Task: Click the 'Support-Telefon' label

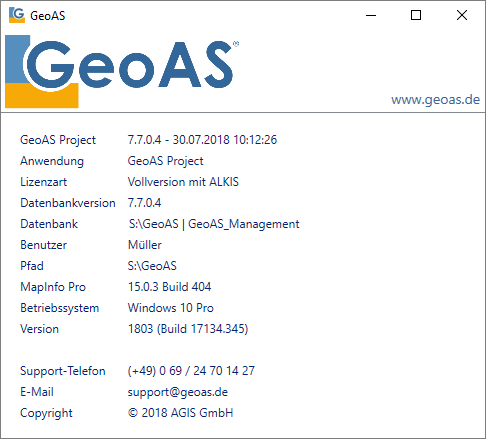Action: (x=63, y=371)
